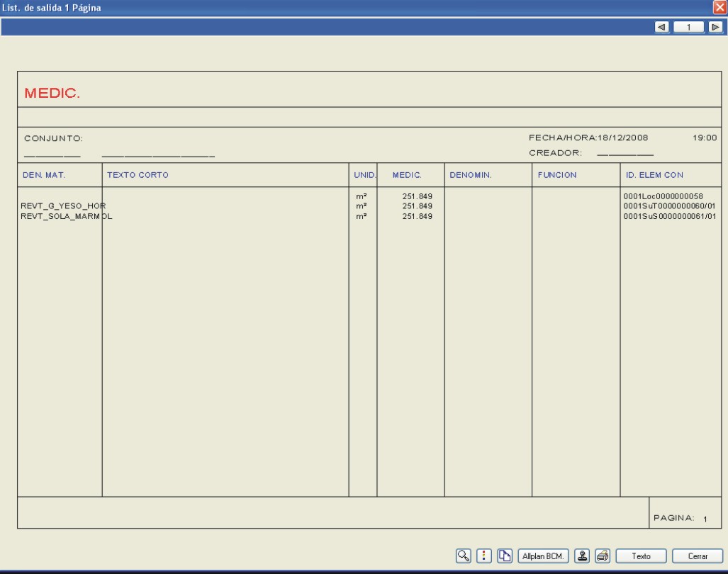Click 251.849 value in the REVT_G_YESO_HOR row

418,206
